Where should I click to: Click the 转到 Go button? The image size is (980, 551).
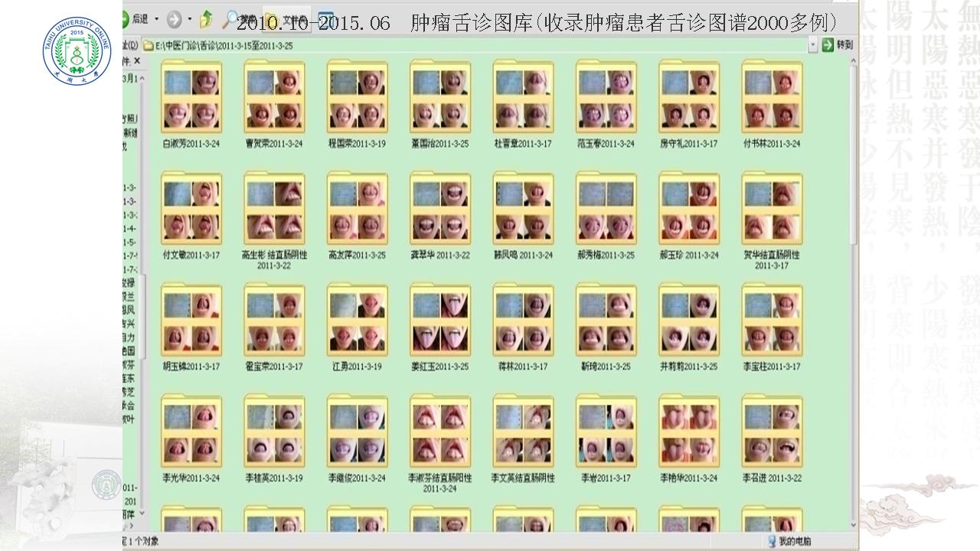[837, 45]
